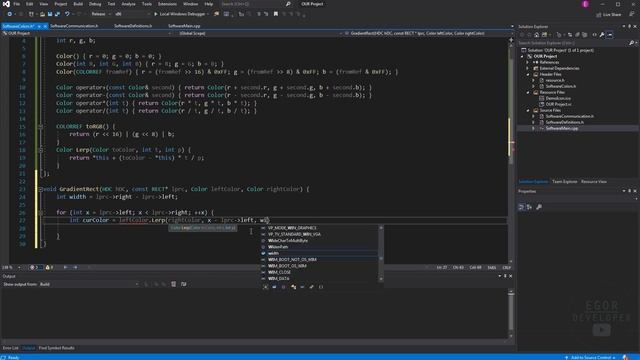Collapse the Resource Files folder

528,92
